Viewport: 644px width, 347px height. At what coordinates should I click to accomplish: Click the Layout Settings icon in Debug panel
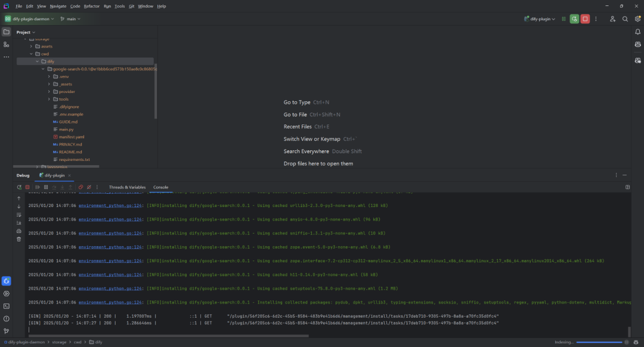point(627,187)
